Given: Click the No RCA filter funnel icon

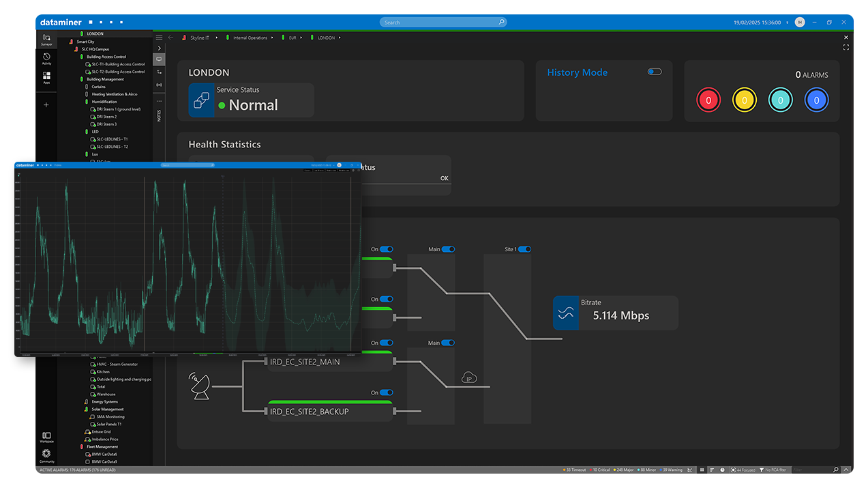Looking at the screenshot, I should (x=760, y=470).
